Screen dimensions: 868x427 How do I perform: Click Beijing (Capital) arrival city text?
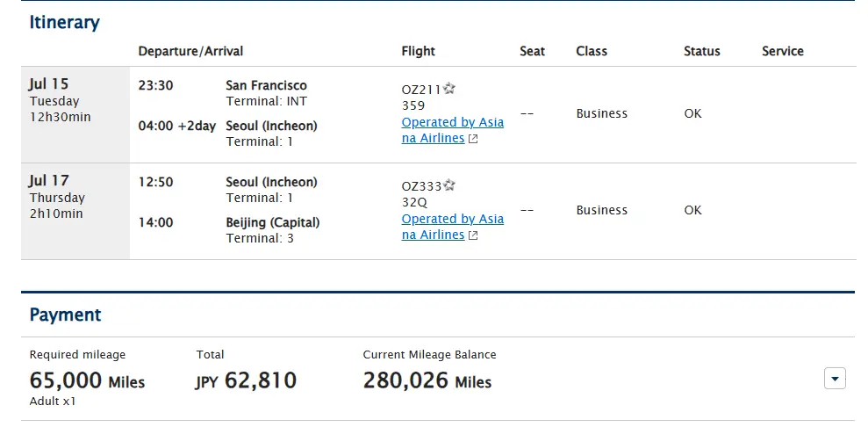273,222
